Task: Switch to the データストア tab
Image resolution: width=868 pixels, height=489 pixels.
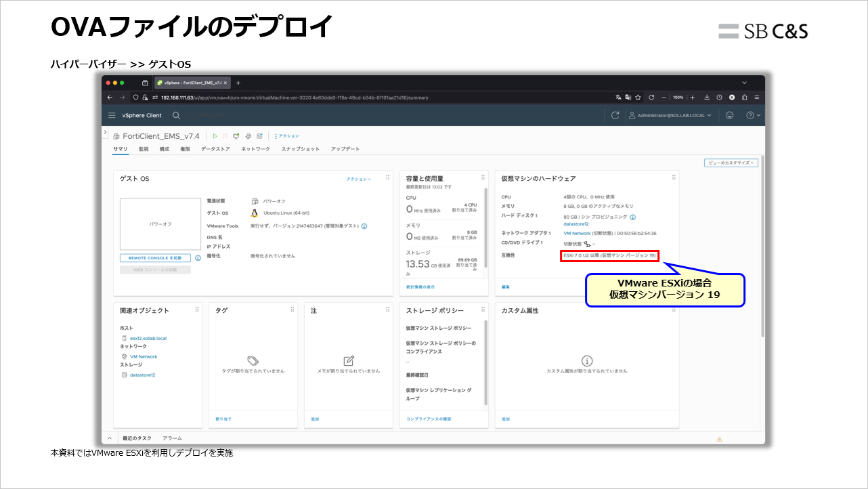Action: pos(215,149)
